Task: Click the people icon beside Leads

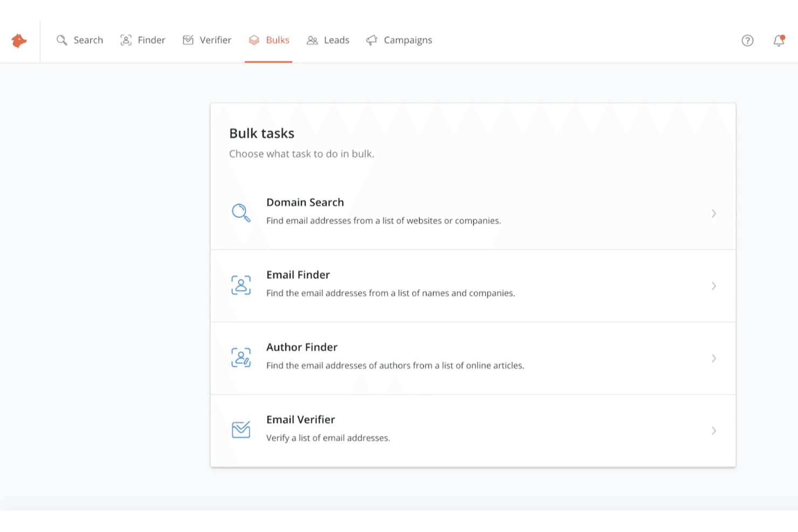Action: click(x=312, y=40)
